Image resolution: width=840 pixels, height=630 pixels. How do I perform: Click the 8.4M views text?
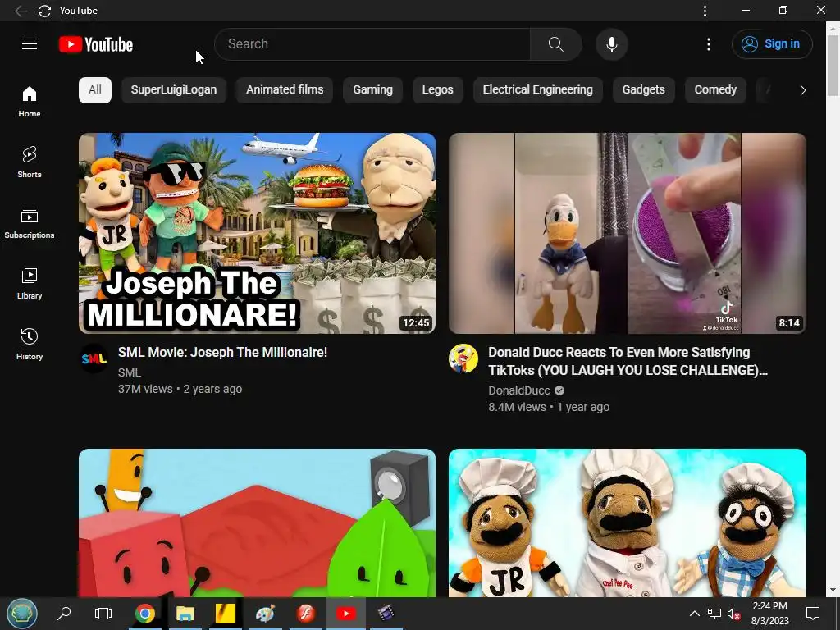517,407
